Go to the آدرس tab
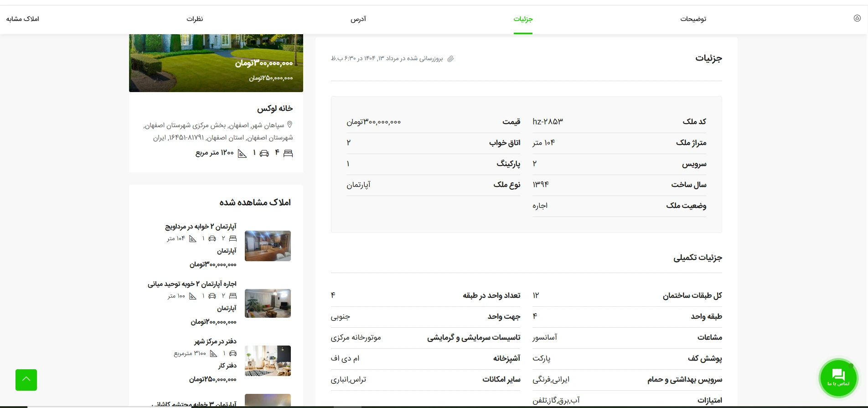The width and height of the screenshot is (868, 408). pos(358,19)
